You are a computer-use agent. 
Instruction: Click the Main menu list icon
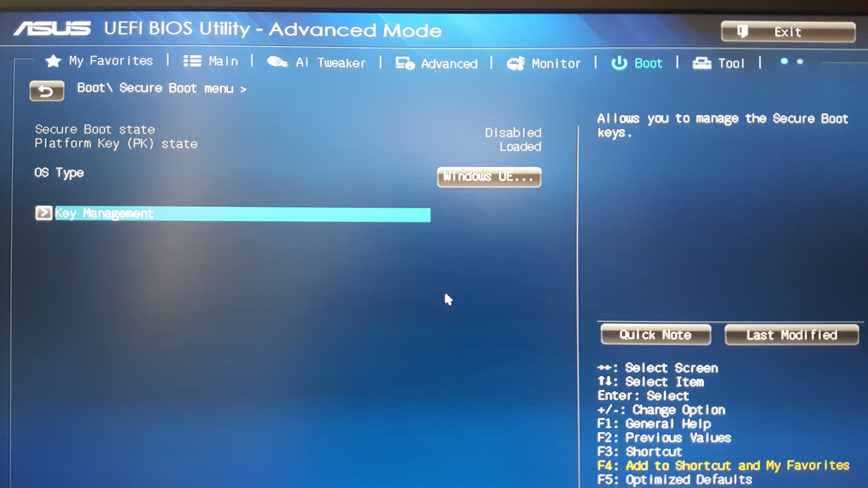(192, 61)
